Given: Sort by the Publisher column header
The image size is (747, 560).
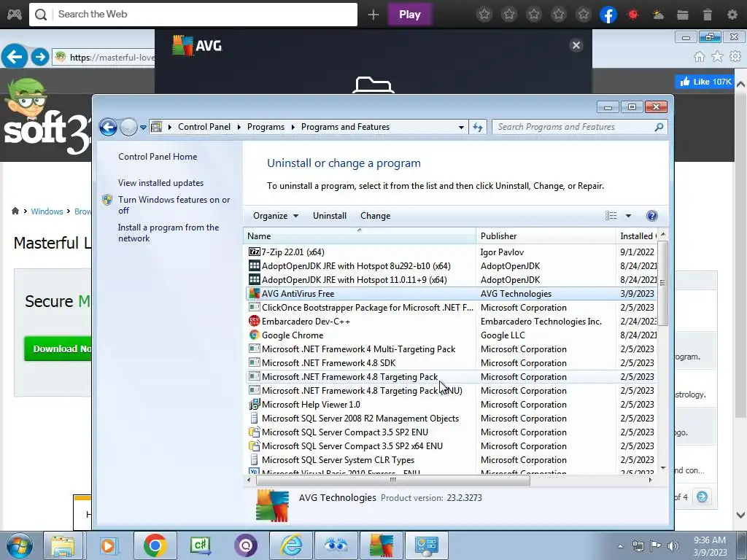Looking at the screenshot, I should click(x=546, y=236).
